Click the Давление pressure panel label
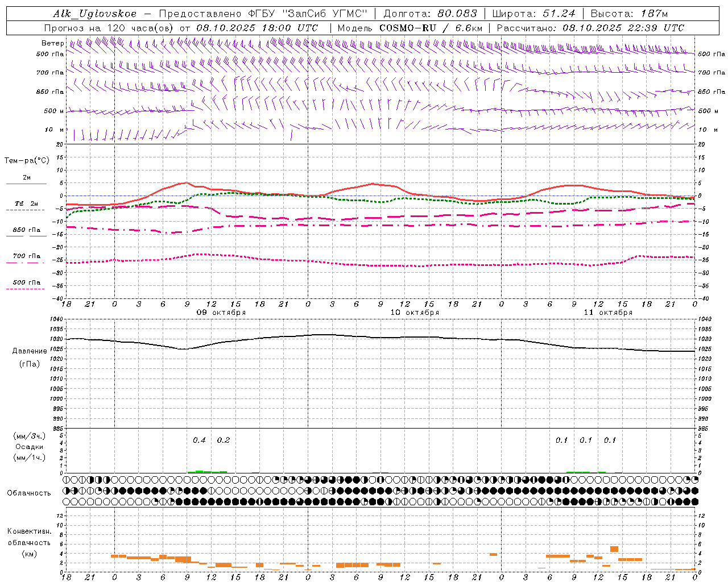Screen dimensions: 728x582 (30, 351)
